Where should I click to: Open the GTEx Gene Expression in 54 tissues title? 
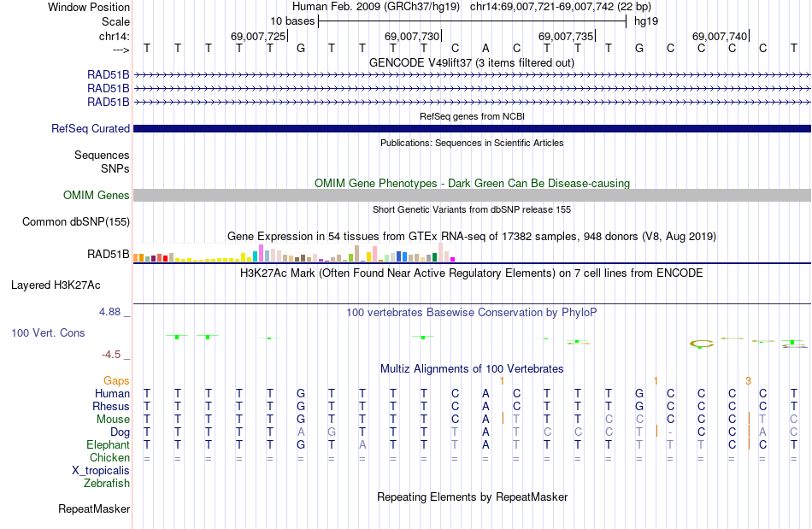click(x=472, y=236)
